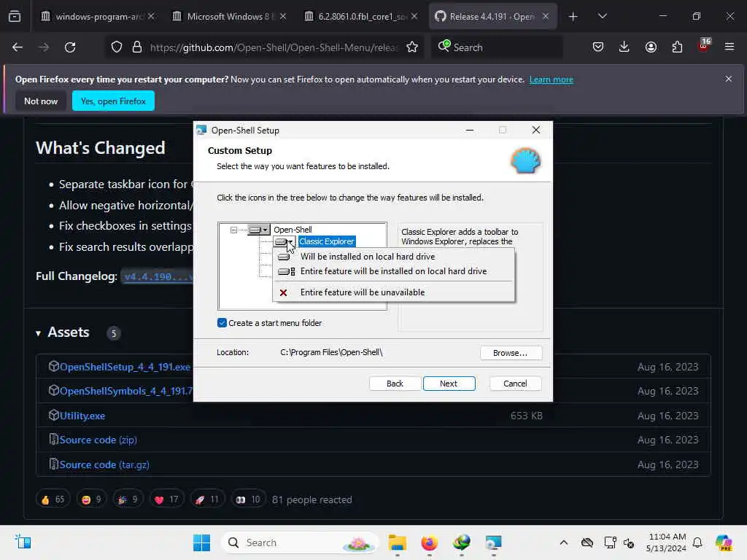Switch to the 6.2.8061.0.fbl_core1 tab
The image size is (747, 560).
point(362,17)
